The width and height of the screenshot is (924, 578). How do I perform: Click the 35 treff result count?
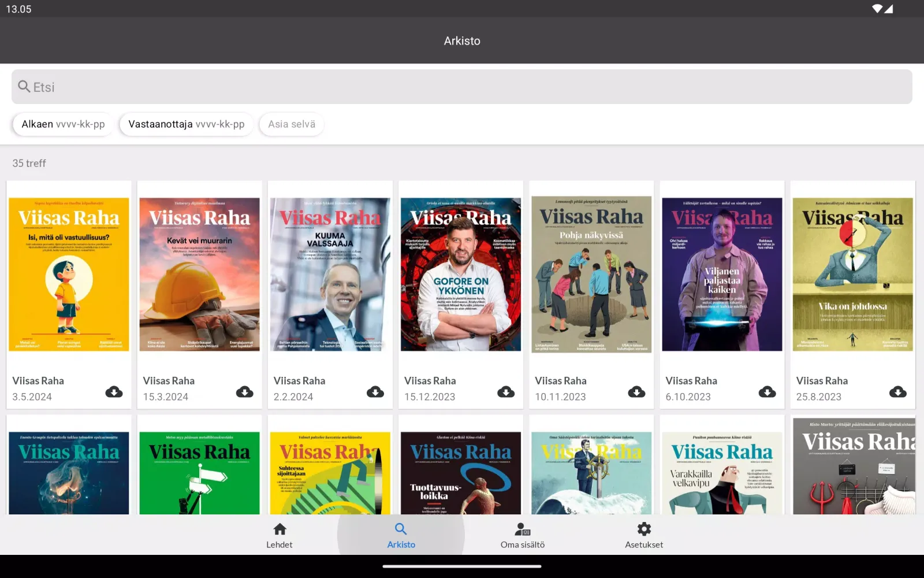pyautogui.click(x=29, y=164)
